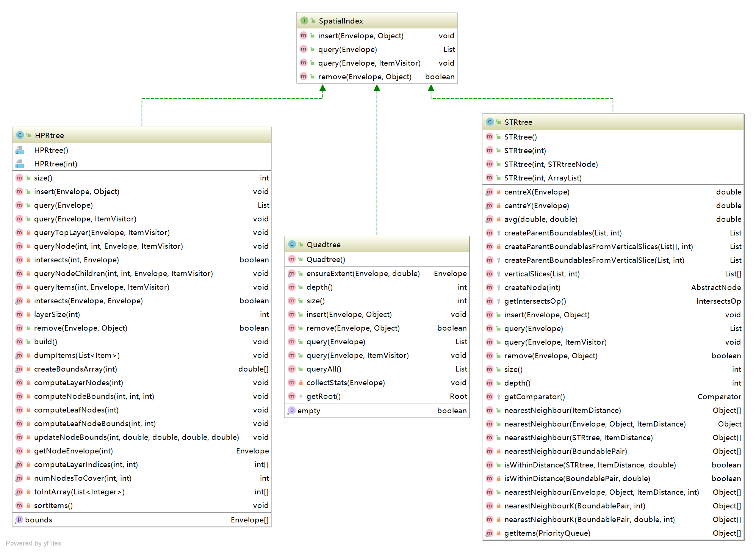Click the property icon beside bounds

(x=19, y=520)
